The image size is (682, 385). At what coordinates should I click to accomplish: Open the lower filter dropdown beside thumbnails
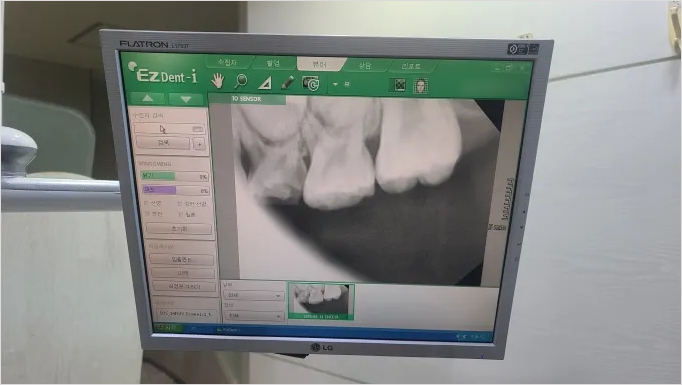[x=254, y=316]
